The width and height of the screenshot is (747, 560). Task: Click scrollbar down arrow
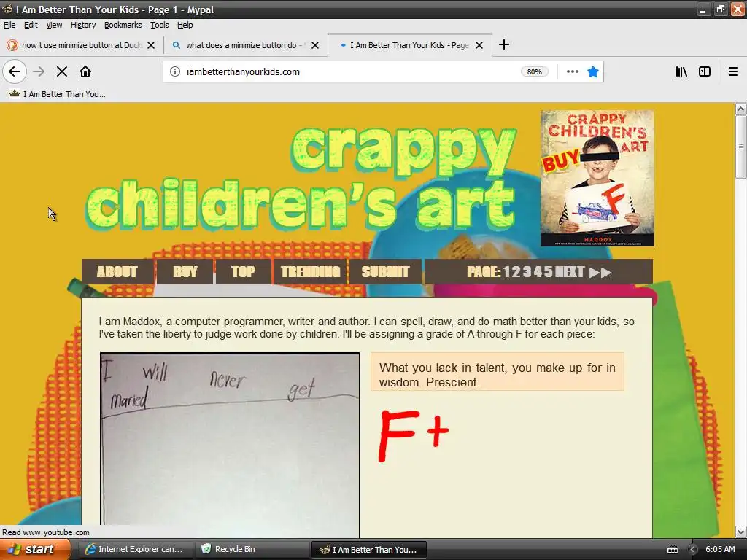[x=740, y=532]
